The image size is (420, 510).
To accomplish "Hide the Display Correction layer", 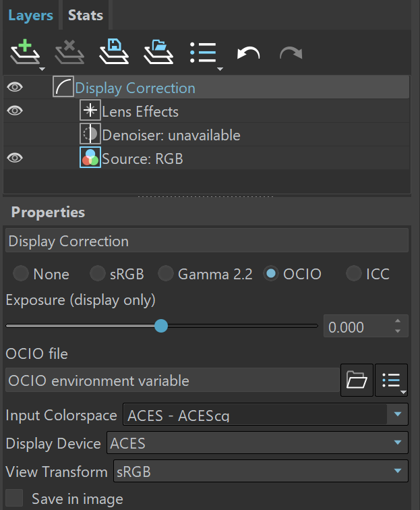I will 15,87.
